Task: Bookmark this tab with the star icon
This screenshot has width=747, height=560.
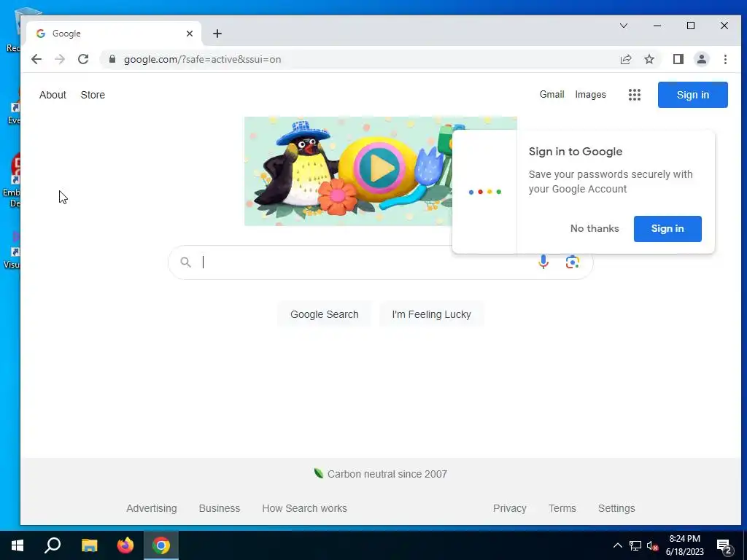Action: [649, 59]
